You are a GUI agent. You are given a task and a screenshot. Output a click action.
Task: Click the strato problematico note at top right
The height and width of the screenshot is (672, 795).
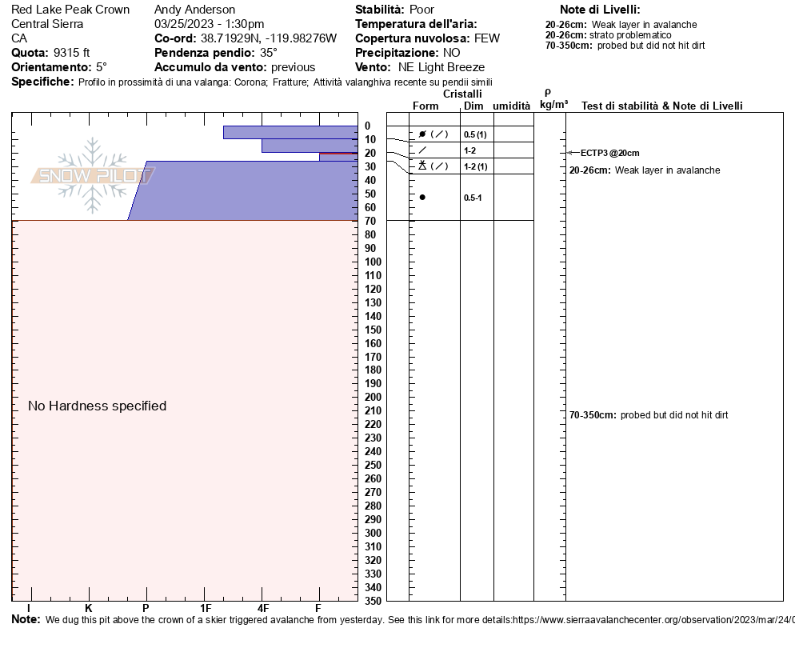630,35
